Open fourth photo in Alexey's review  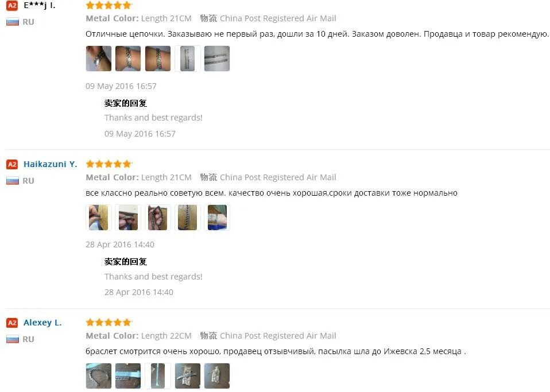tap(188, 376)
